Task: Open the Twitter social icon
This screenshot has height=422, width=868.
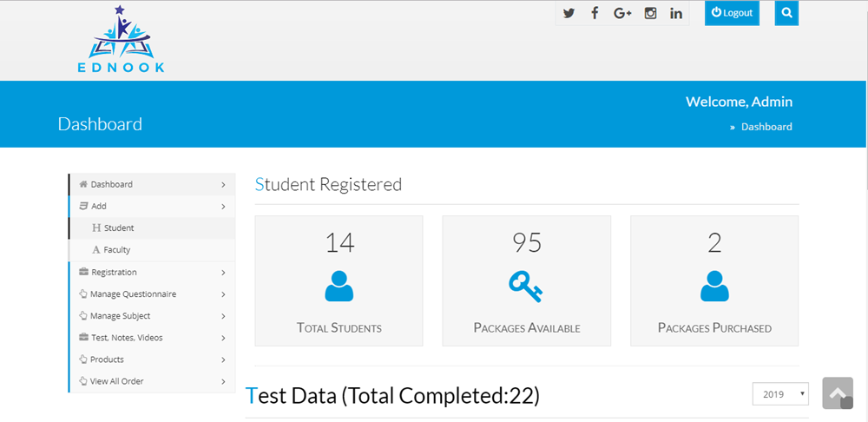Action: point(569,13)
